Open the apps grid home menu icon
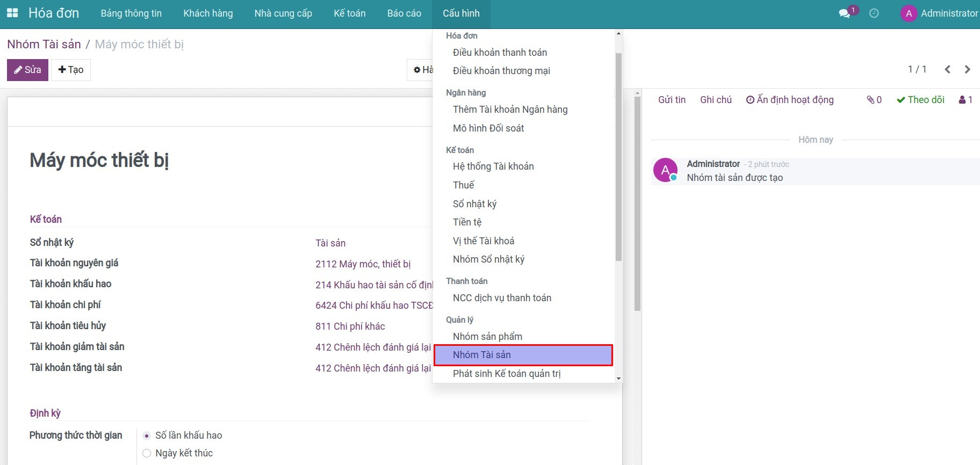 [12, 13]
